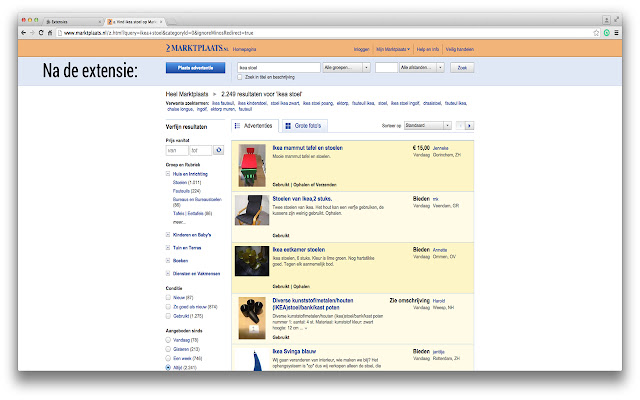This screenshot has height=400, width=640.
Task: Click the browser forward arrow
Action: click(32, 33)
